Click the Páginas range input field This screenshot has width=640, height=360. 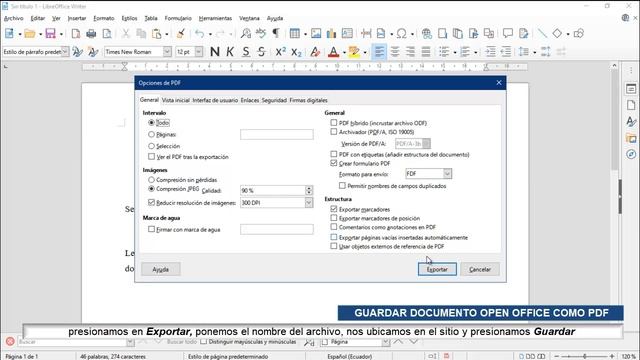[x=277, y=134]
